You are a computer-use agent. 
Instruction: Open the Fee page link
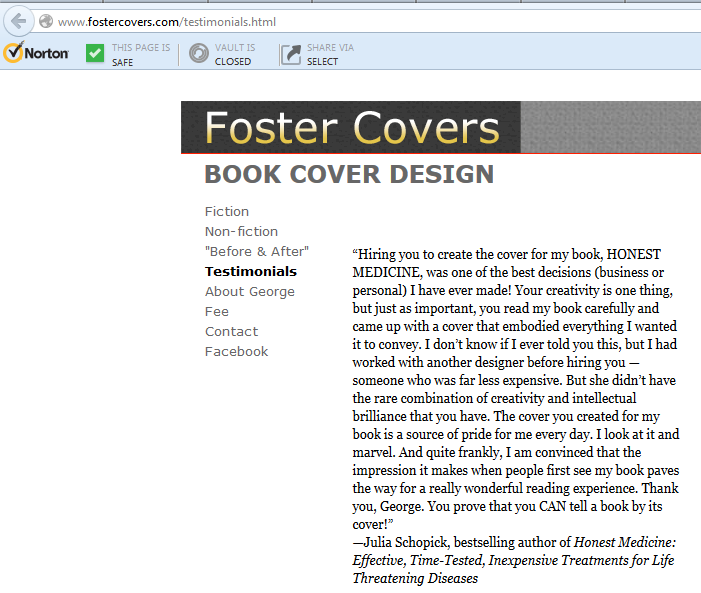pos(217,311)
